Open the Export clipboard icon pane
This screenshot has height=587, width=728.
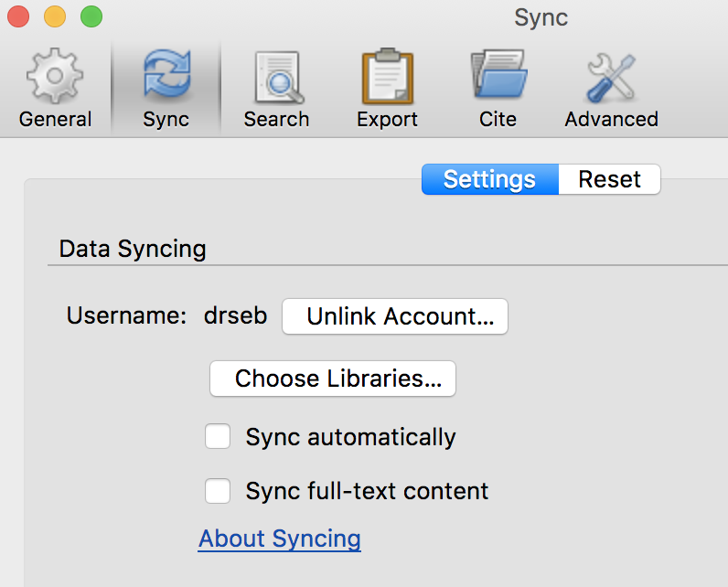click(x=387, y=76)
